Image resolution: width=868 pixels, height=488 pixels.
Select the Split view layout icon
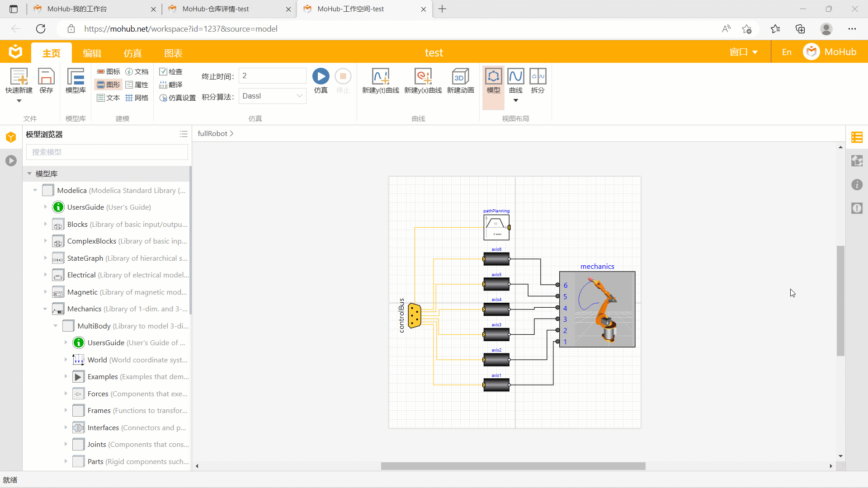[x=538, y=76]
